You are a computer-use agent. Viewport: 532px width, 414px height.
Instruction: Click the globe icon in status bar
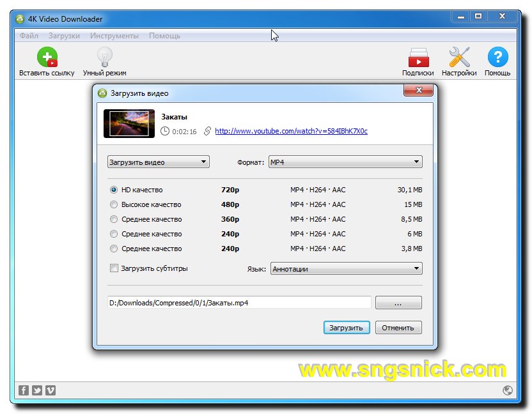pos(508,390)
